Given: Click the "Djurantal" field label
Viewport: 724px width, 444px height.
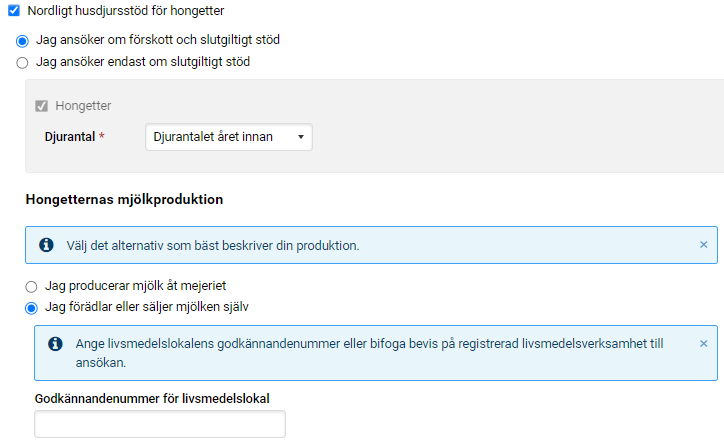Looking at the screenshot, I should point(69,137).
